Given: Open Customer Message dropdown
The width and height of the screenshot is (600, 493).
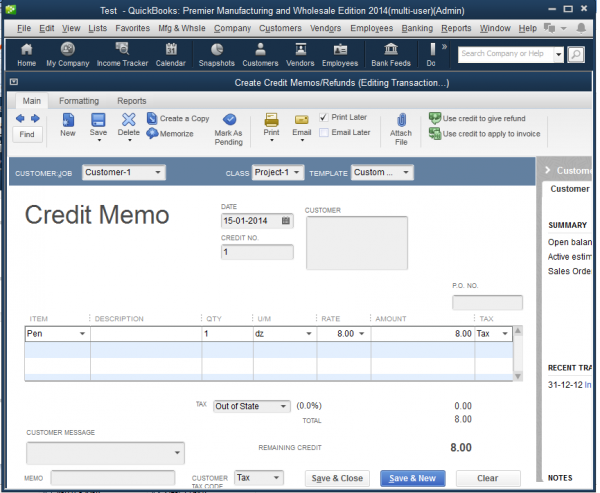Looking at the screenshot, I should click(x=177, y=452).
